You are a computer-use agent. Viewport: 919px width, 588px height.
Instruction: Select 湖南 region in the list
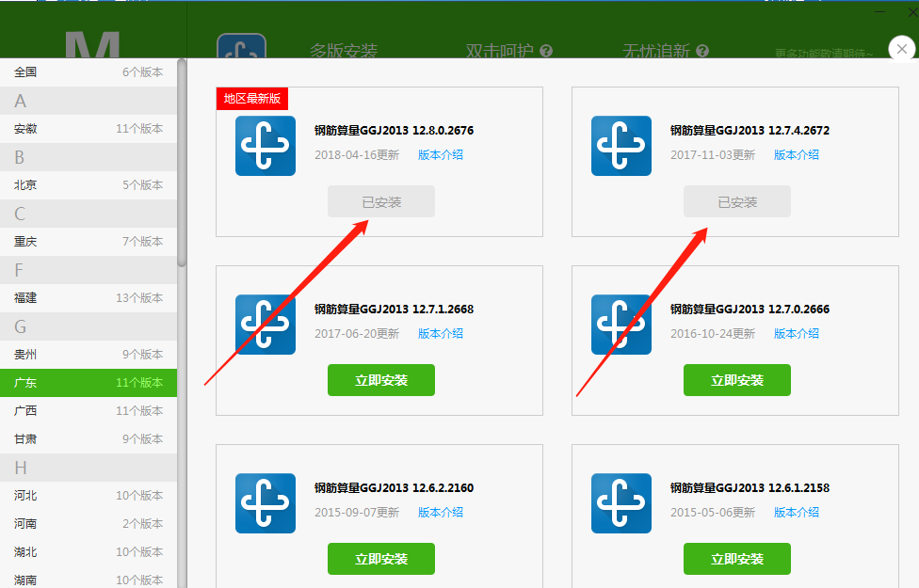(89, 580)
